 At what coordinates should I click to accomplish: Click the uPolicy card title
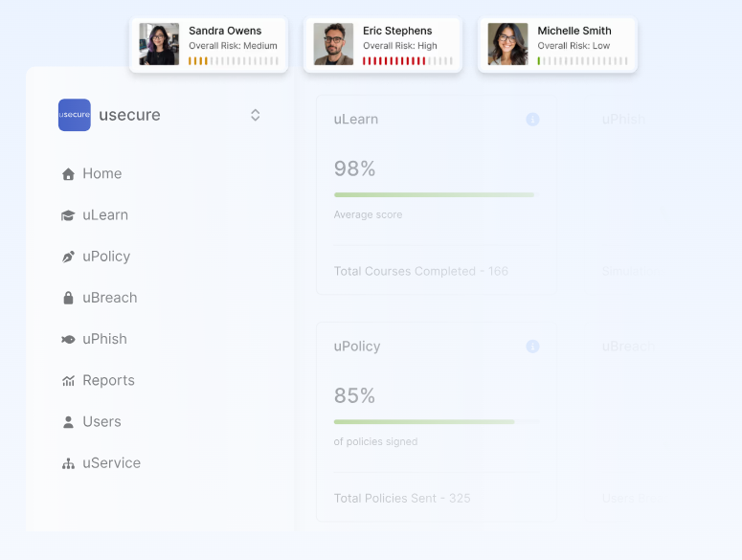pos(357,347)
